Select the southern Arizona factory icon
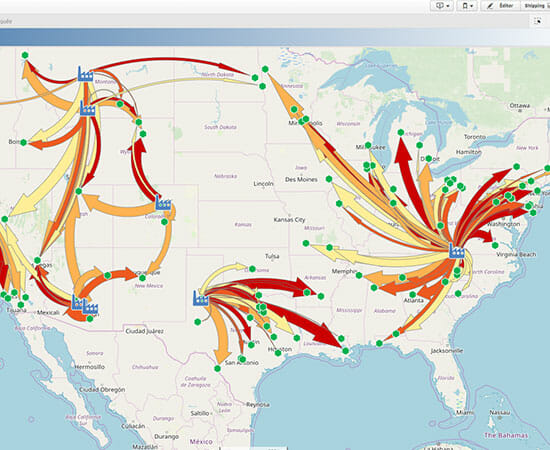550x450 pixels. 90,308
